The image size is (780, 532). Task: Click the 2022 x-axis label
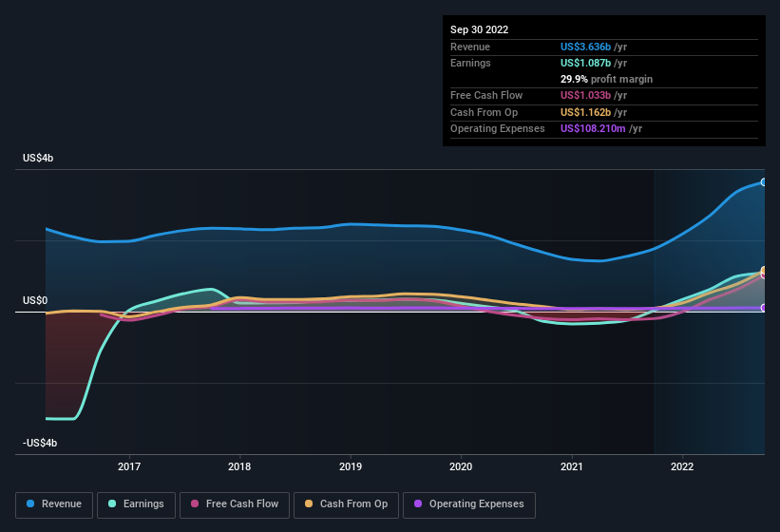tap(682, 466)
